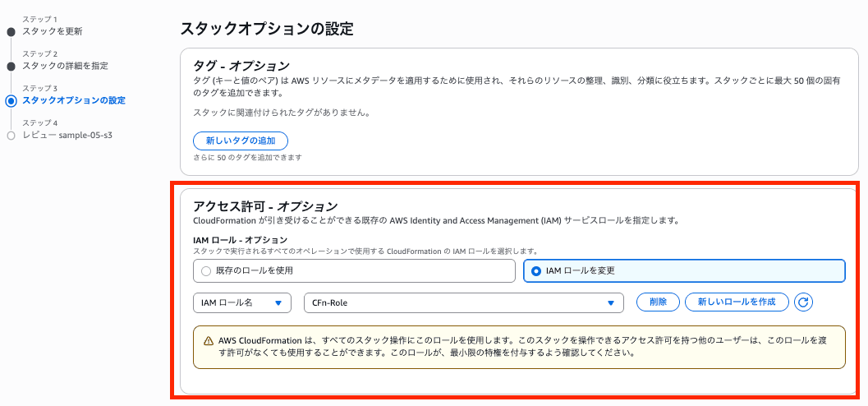Click the スタックオプションの設定 page heading
The height and width of the screenshot is (406, 868).
click(x=267, y=28)
